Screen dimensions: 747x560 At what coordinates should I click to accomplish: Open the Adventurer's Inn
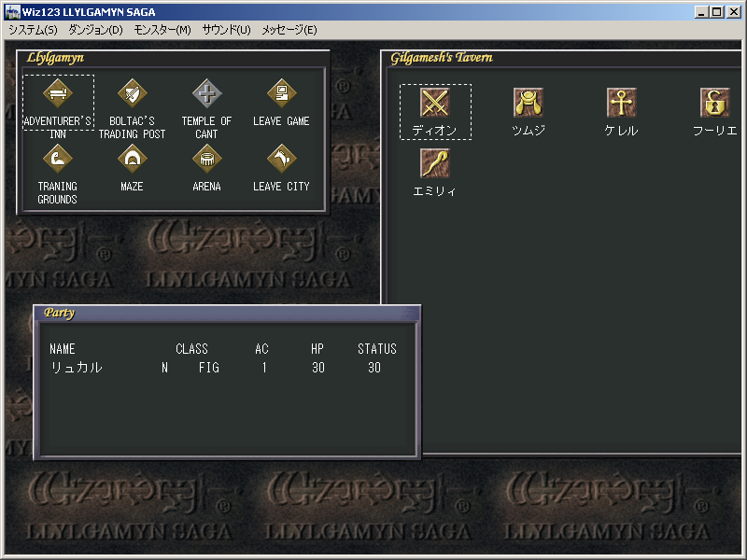[58, 93]
